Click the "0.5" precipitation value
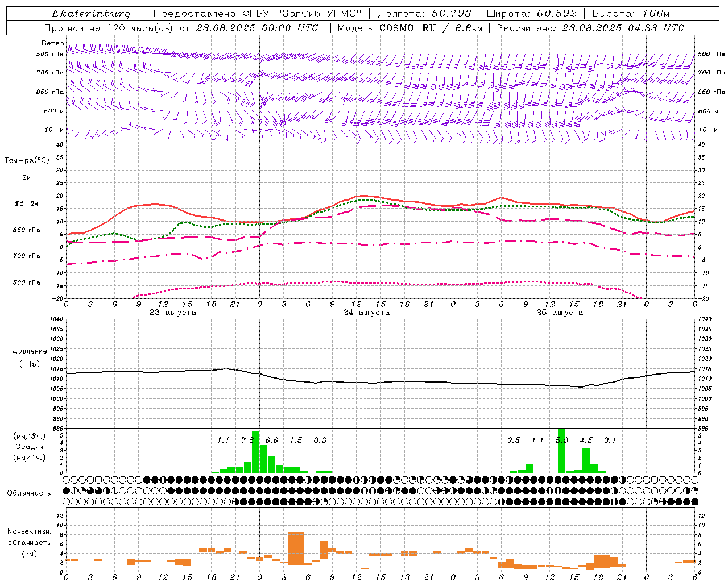 [x=514, y=440]
